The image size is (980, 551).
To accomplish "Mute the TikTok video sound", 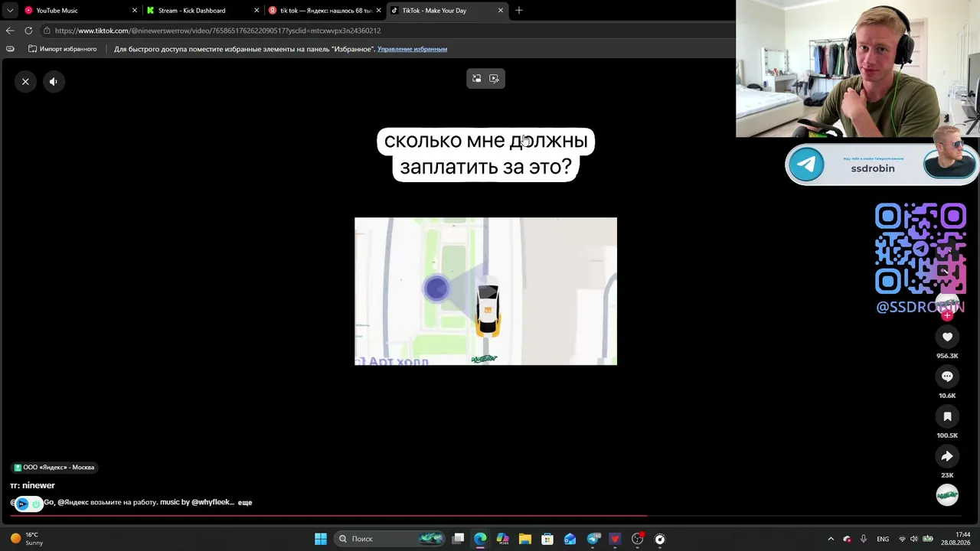I will click(54, 81).
